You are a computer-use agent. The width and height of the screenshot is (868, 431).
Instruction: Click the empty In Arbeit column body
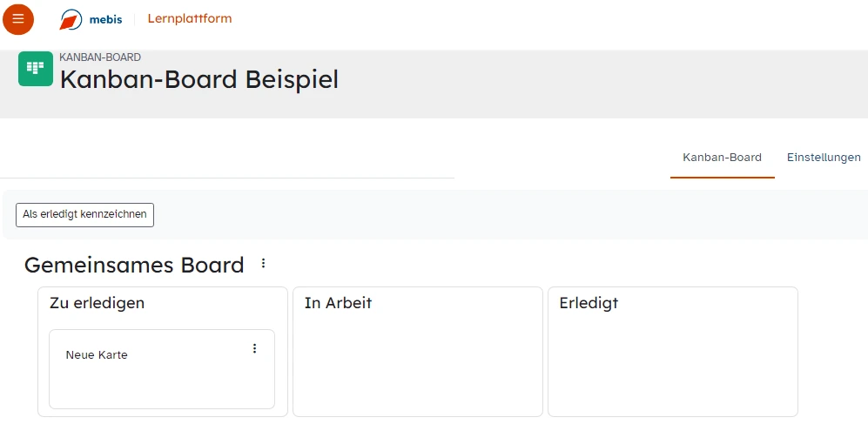click(417, 366)
